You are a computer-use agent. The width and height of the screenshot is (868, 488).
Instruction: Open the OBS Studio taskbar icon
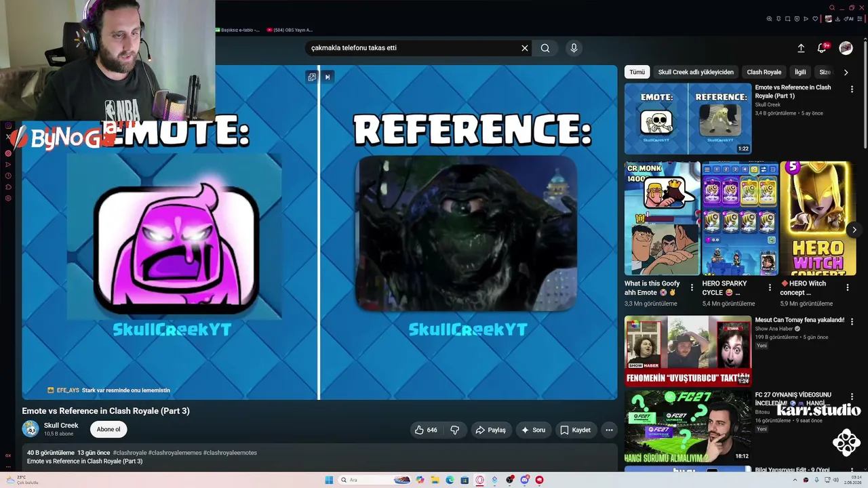[x=510, y=480]
